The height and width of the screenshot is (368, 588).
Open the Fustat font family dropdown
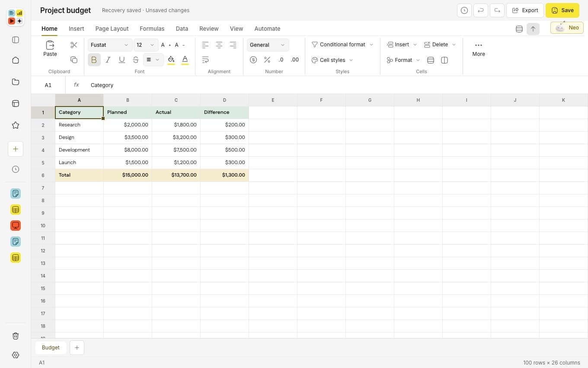coord(110,45)
